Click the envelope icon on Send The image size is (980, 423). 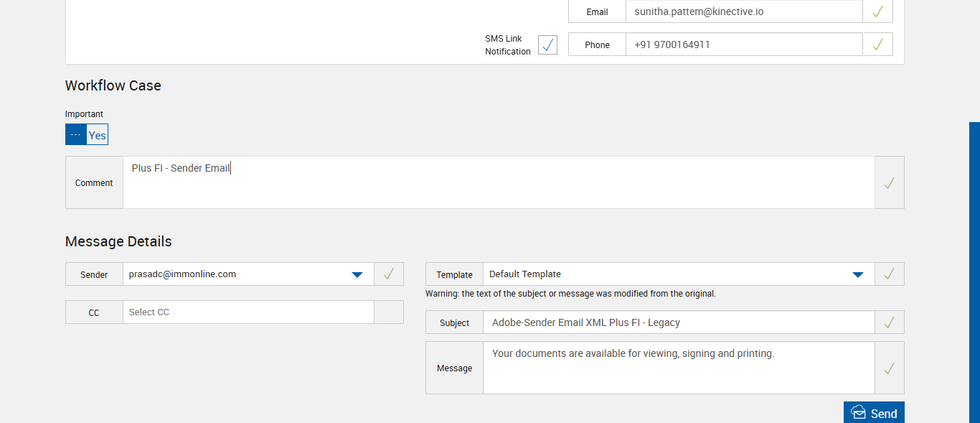pyautogui.click(x=858, y=413)
